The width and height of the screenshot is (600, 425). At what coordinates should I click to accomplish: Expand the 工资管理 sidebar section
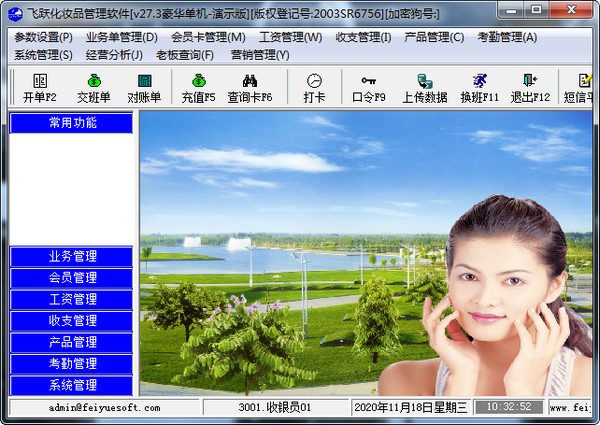(72, 299)
